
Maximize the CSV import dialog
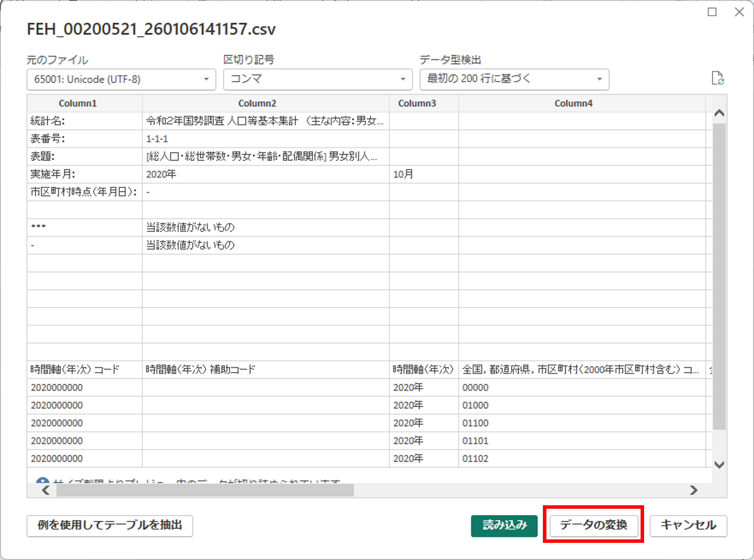pos(712,12)
